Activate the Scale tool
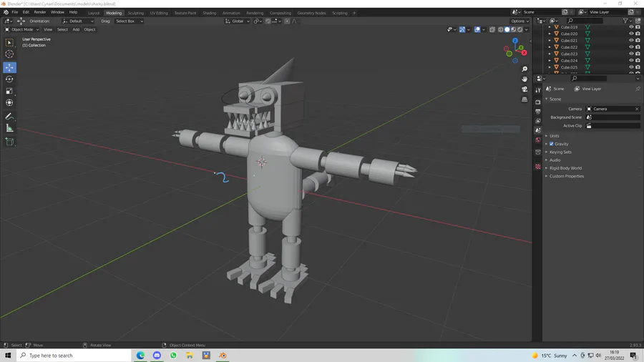This screenshot has width=644, height=362. click(x=9, y=91)
